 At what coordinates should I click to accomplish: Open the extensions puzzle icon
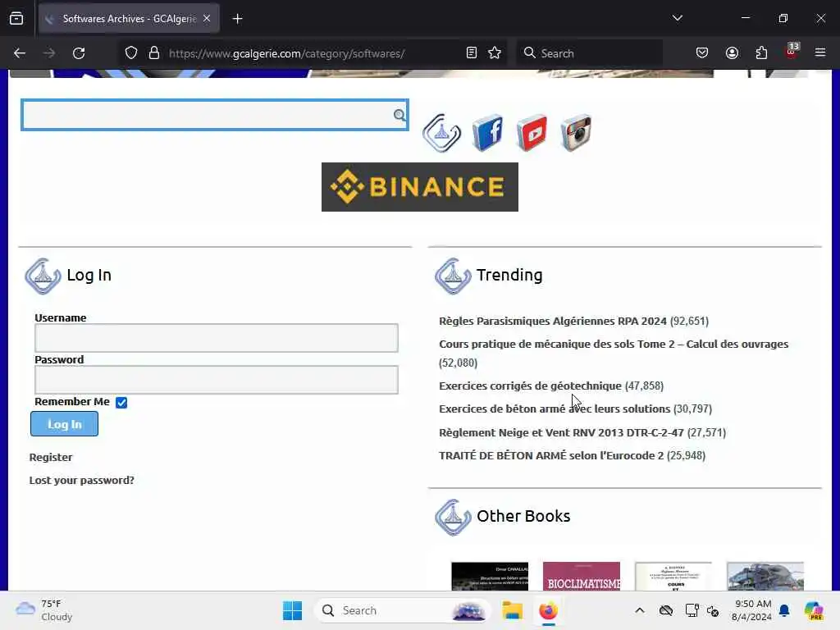tap(761, 53)
